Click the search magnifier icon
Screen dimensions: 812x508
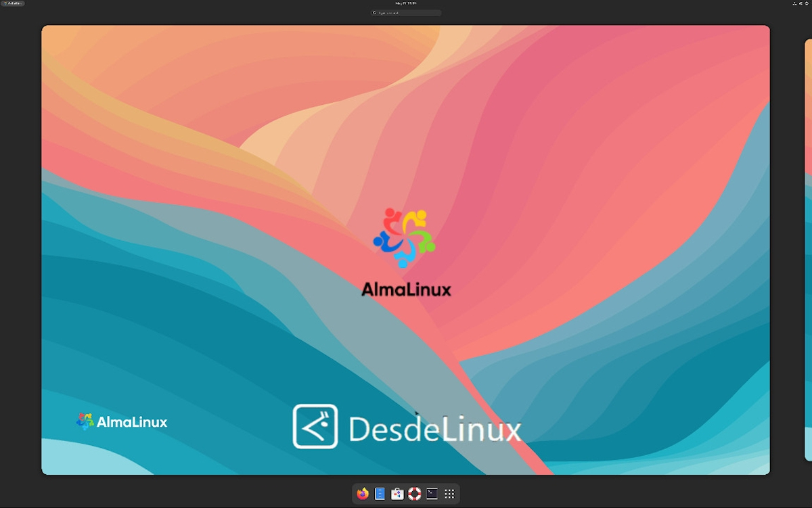tap(375, 13)
